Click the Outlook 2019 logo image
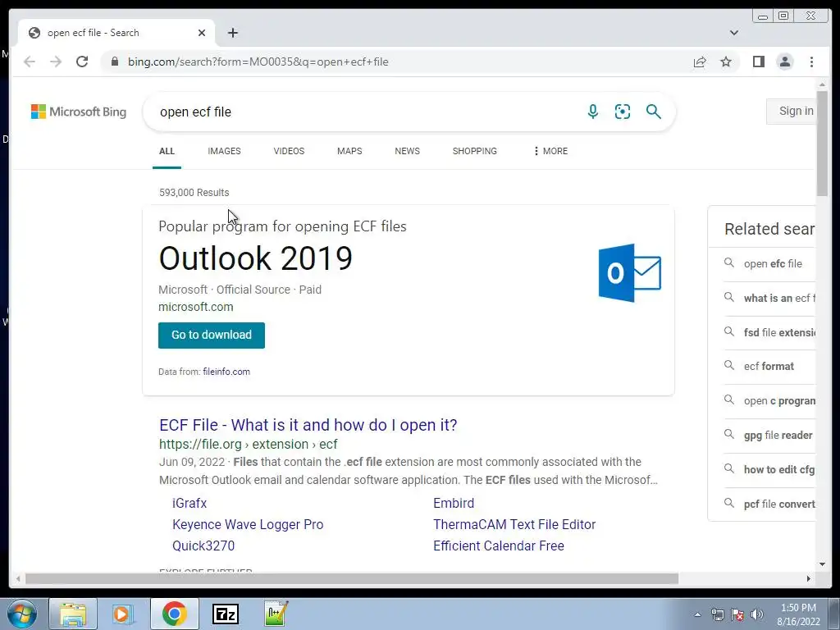Image resolution: width=840 pixels, height=630 pixels. click(x=629, y=272)
